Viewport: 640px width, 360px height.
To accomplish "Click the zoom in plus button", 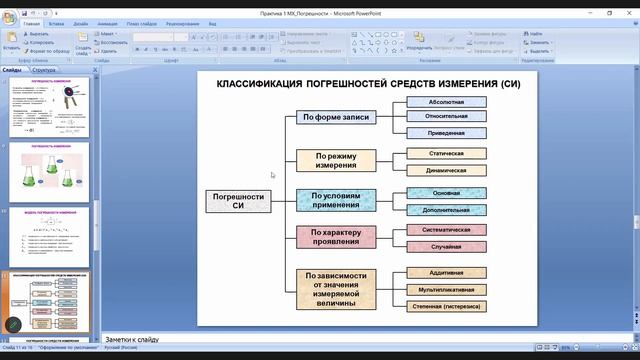I will (x=625, y=347).
